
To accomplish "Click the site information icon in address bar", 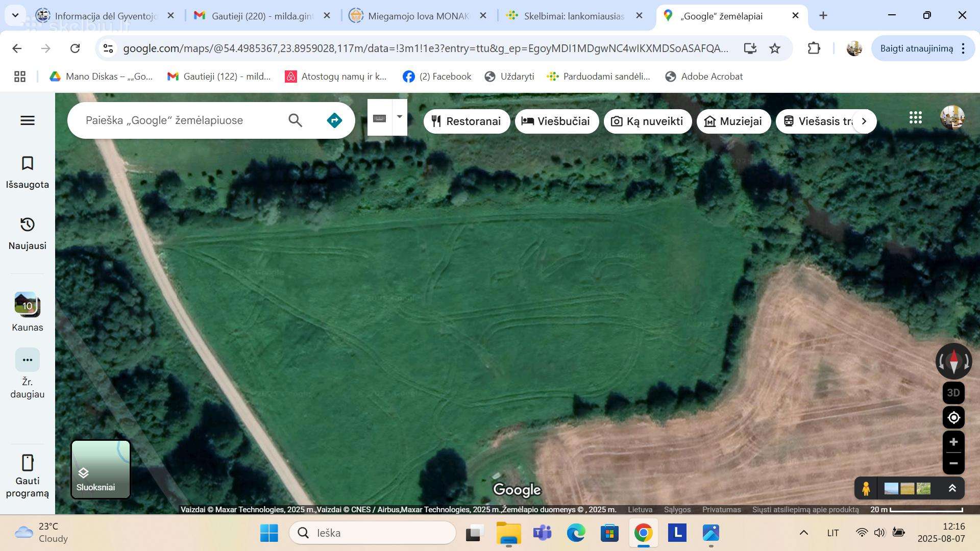I will (x=108, y=48).
